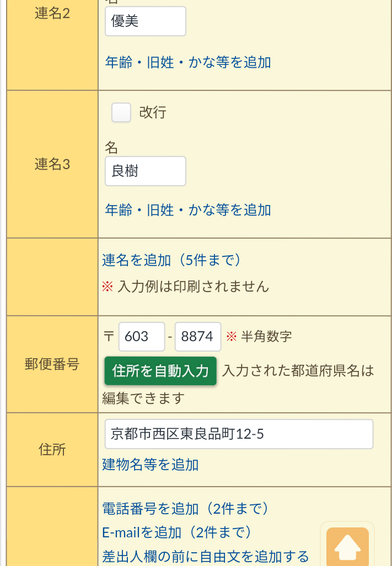392x566 pixels.
Task: Click the 改行 label text
Action: [153, 112]
